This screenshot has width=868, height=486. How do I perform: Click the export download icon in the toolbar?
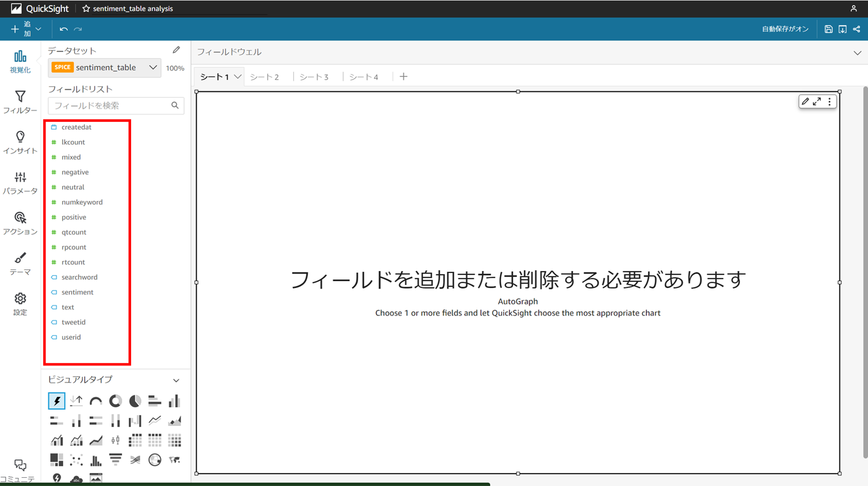pyautogui.click(x=843, y=29)
